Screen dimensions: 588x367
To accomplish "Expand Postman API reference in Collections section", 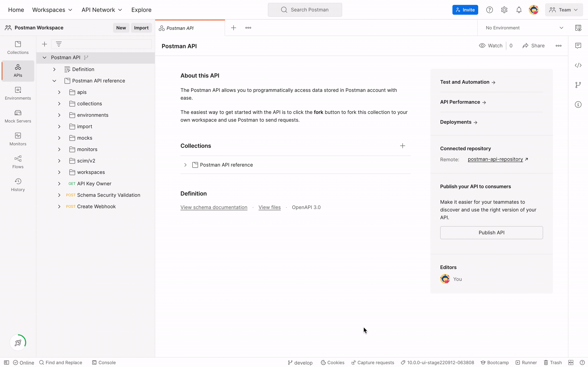I will point(185,165).
